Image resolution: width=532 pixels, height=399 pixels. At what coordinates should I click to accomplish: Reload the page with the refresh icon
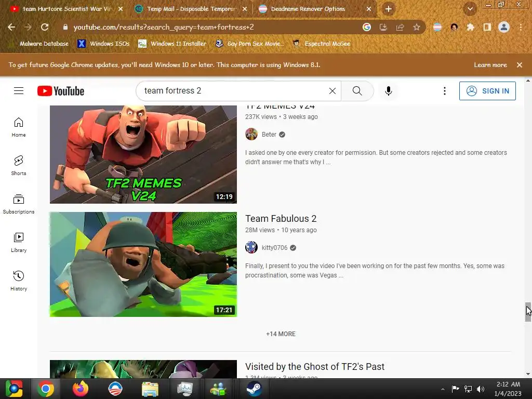point(45,27)
